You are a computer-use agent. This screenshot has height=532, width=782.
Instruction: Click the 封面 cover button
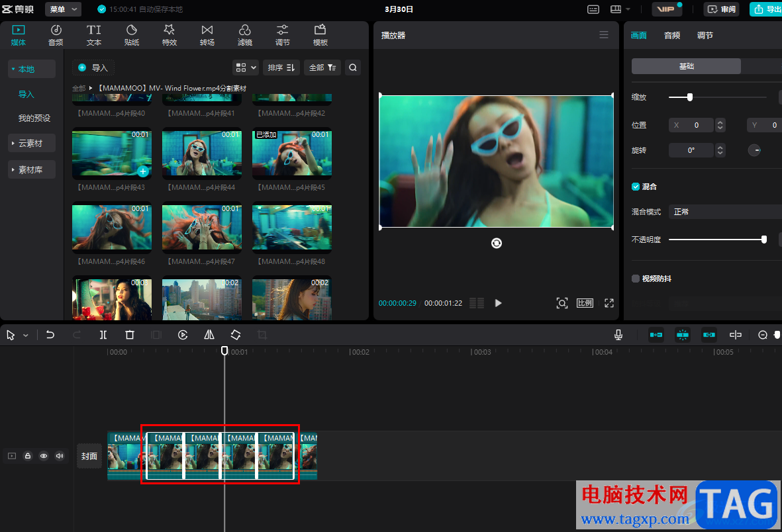pyautogui.click(x=89, y=456)
